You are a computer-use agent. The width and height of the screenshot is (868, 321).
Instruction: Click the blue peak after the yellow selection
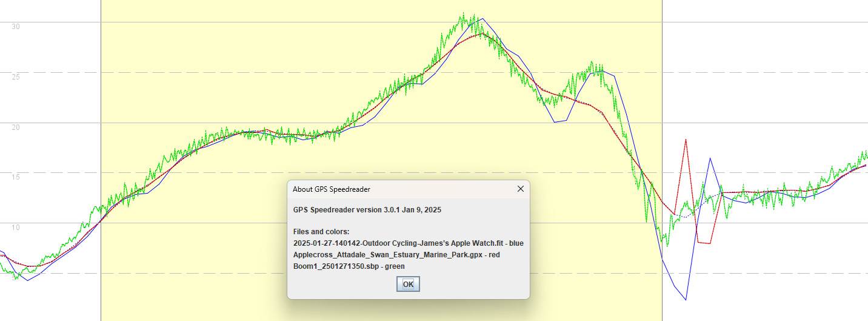click(x=710, y=158)
